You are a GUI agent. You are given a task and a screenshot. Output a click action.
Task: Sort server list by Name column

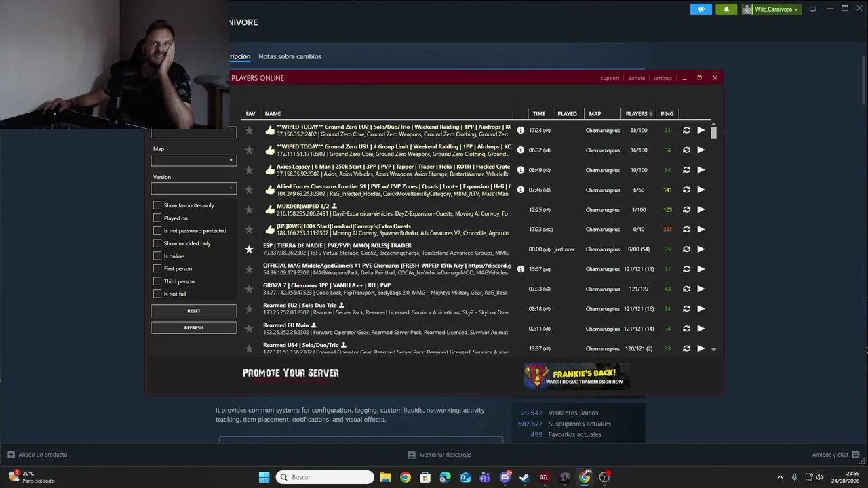[273, 114]
